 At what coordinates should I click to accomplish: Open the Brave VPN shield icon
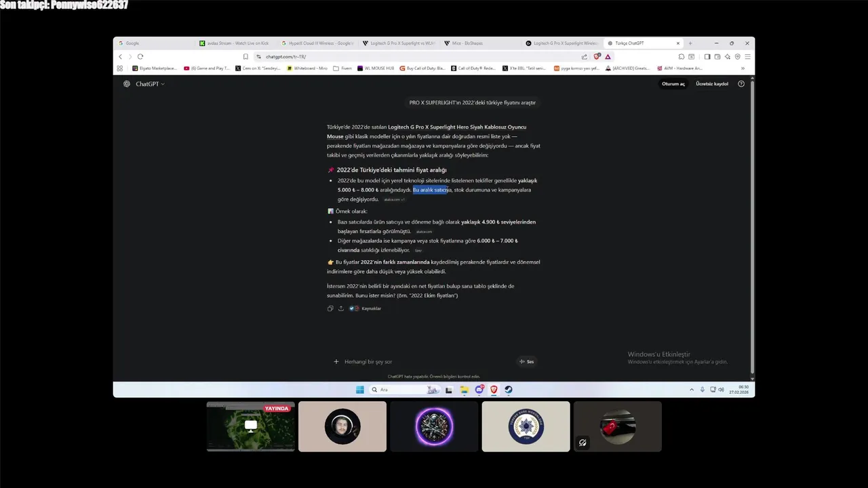tap(737, 57)
